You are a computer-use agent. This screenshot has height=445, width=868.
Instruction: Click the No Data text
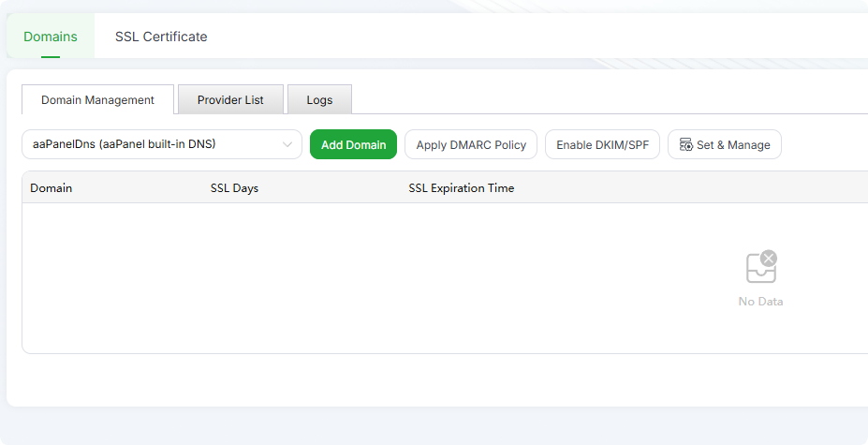pyautogui.click(x=760, y=302)
